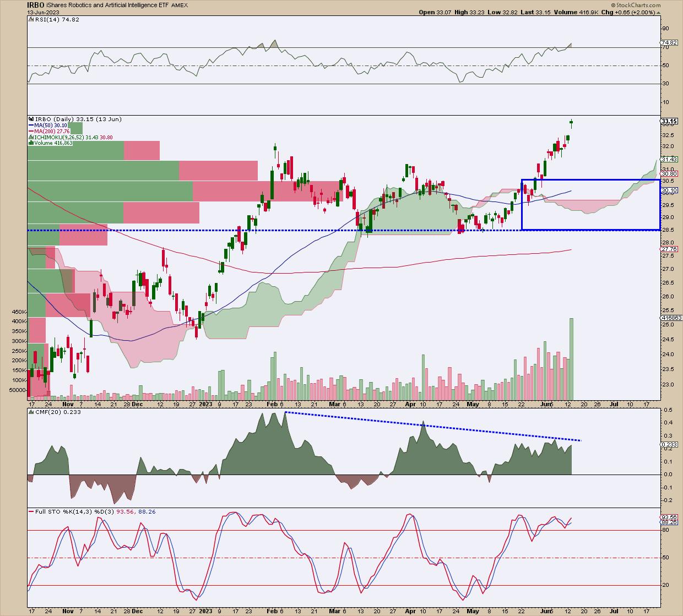Click the 93.56 stochastic %K tag on right

pos(669,517)
